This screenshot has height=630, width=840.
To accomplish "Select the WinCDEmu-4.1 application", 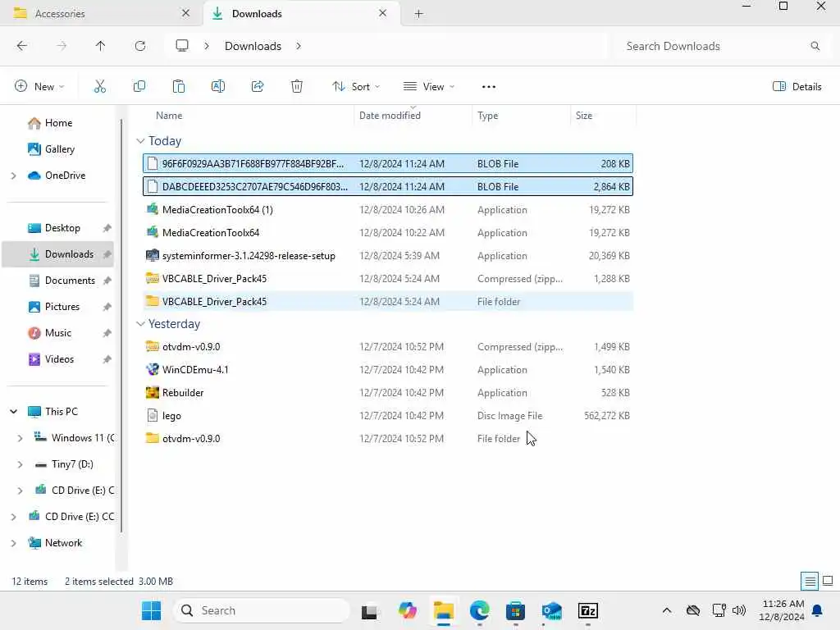I will [x=388, y=370].
